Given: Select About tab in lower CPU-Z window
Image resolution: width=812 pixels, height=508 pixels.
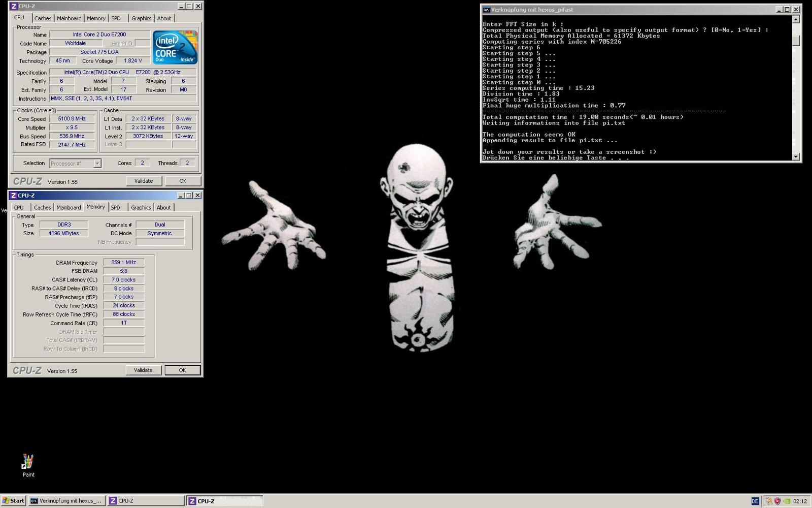Looking at the screenshot, I should coord(163,207).
